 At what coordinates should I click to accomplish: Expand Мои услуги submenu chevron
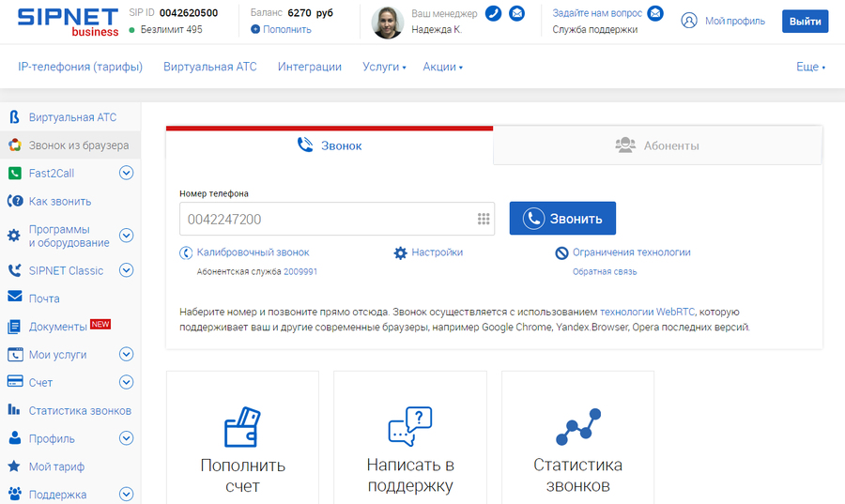126,354
